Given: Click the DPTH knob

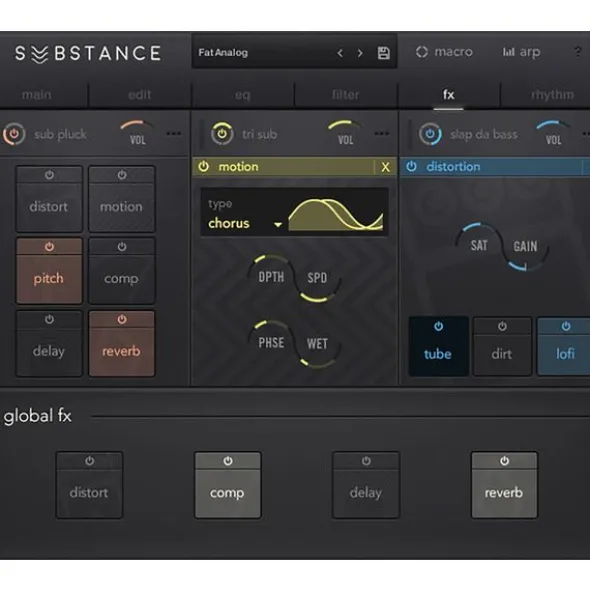Looking at the screenshot, I should 271,276.
